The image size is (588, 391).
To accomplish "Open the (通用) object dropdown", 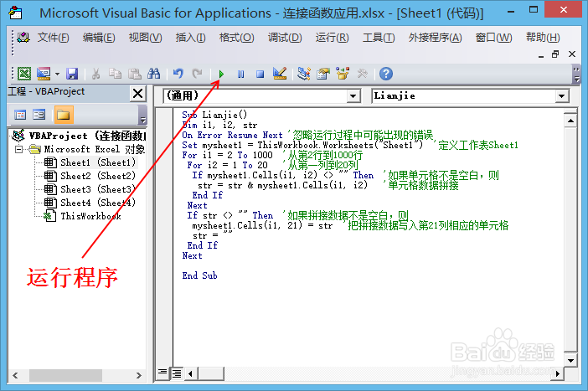I will [353, 96].
